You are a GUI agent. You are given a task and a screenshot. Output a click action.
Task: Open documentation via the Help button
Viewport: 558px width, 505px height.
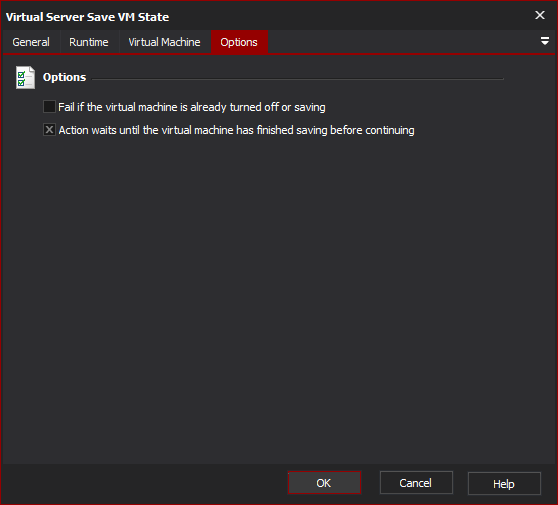[x=504, y=484]
